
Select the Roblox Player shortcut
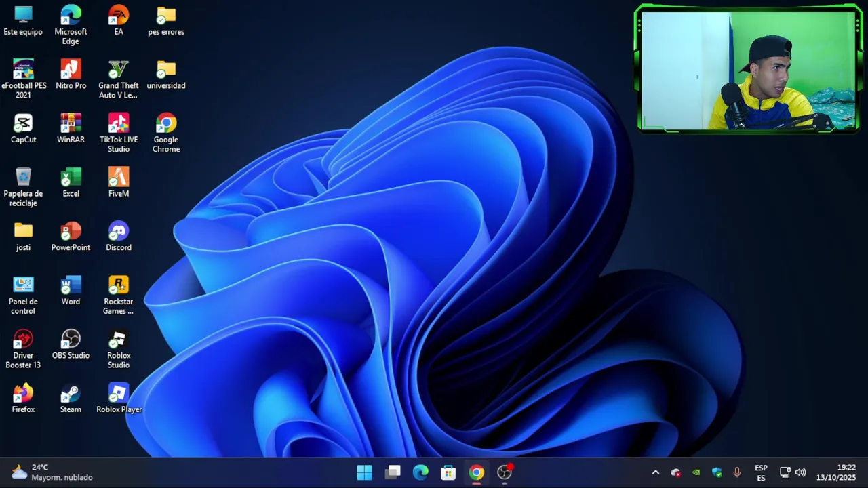tap(119, 399)
